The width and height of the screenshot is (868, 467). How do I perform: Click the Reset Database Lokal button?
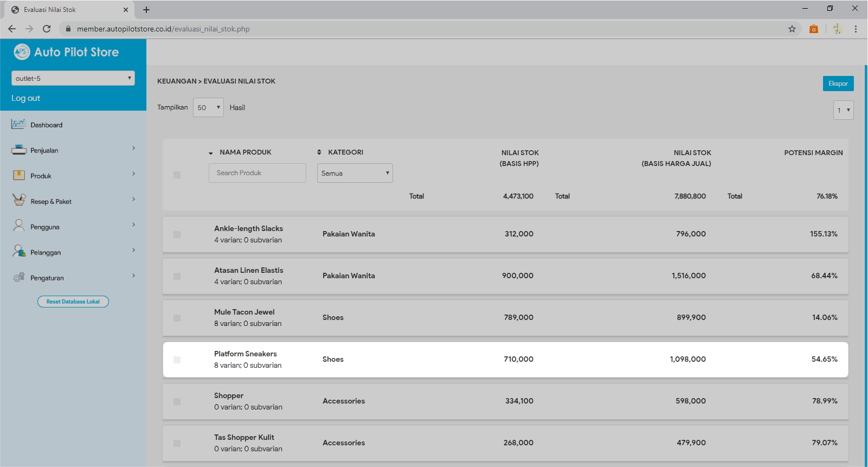click(x=73, y=302)
